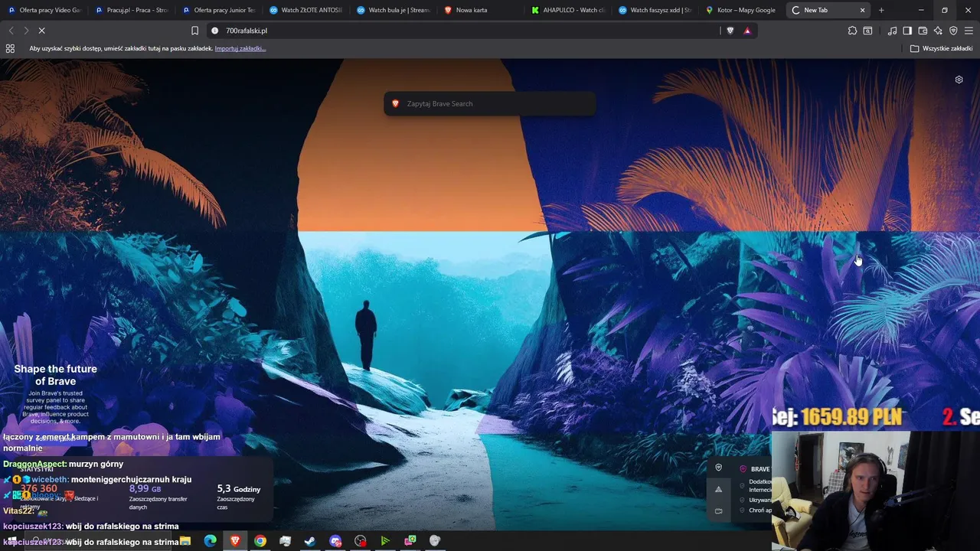Open Microsoft Edge from the taskbar
The width and height of the screenshot is (980, 551).
point(210,541)
